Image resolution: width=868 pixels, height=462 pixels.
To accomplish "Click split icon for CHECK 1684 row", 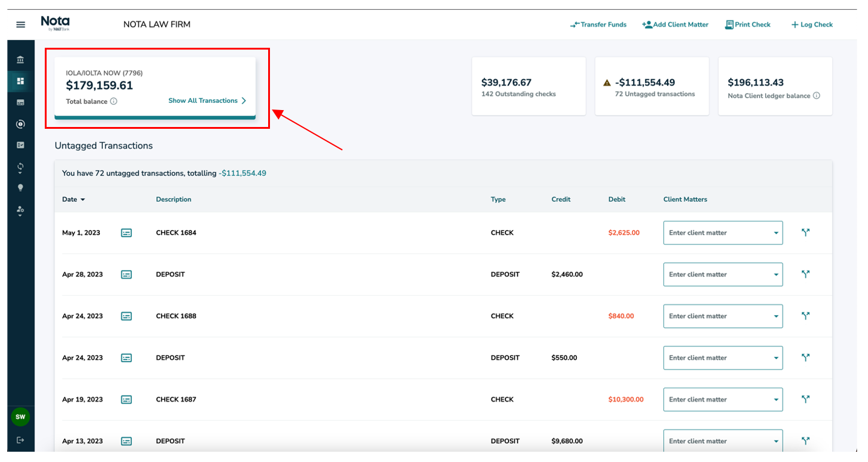I will click(806, 232).
